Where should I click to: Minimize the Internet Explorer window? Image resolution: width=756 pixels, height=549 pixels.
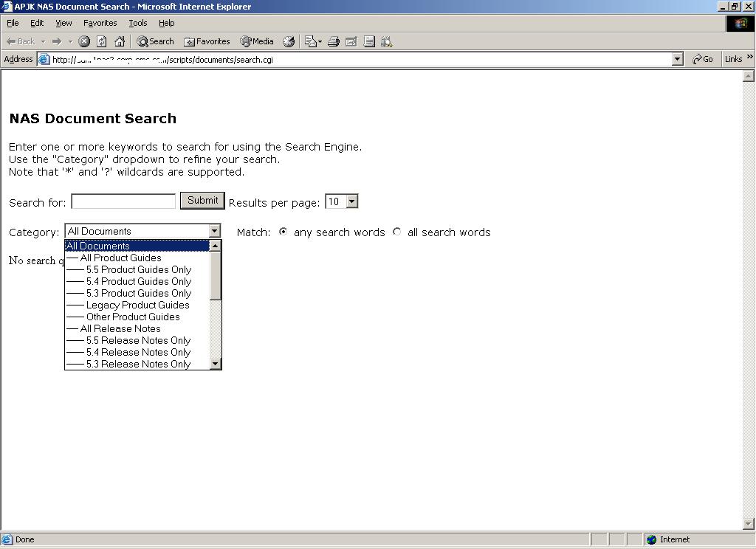pos(723,6)
